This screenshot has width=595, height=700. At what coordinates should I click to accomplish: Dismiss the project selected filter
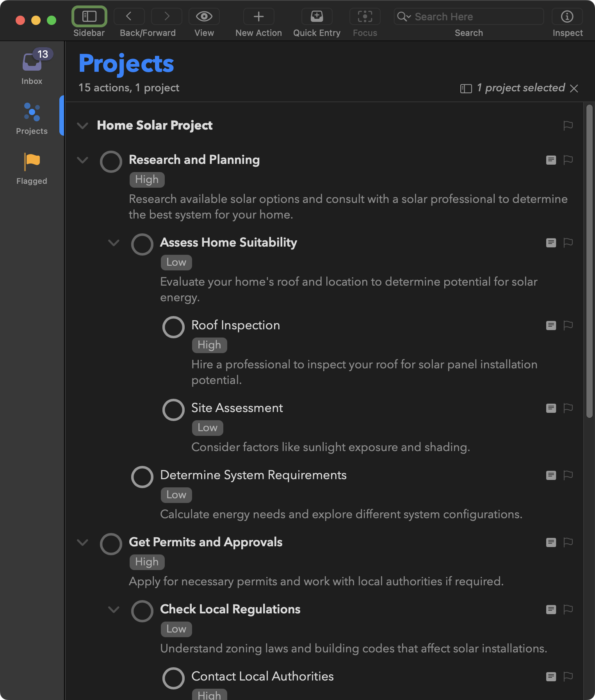(x=574, y=89)
